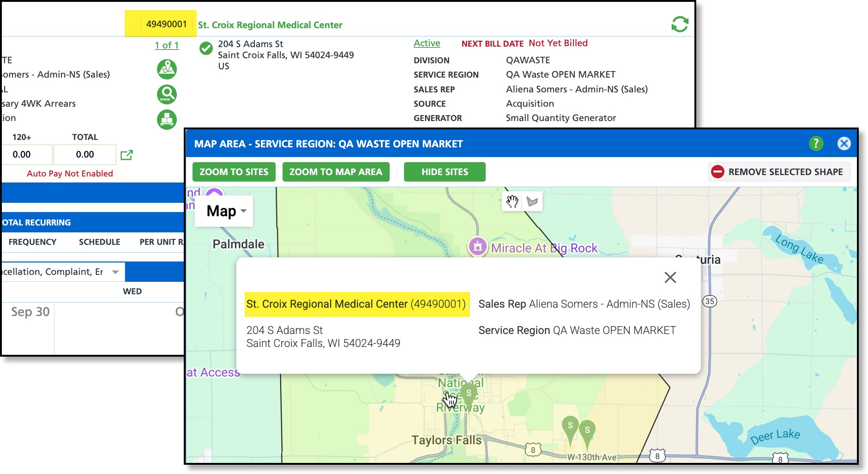
Task: Click the Miracle At Big Rock map label
Action: 544,248
